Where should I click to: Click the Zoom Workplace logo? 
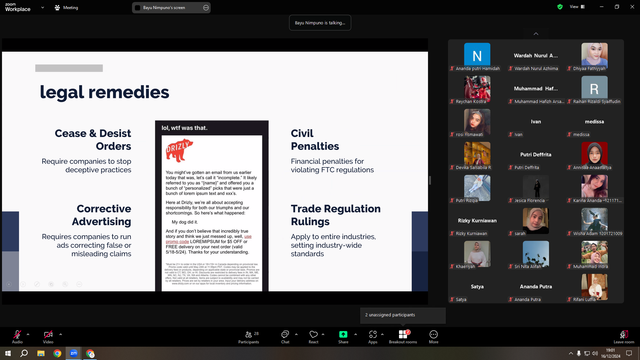[x=18, y=7]
